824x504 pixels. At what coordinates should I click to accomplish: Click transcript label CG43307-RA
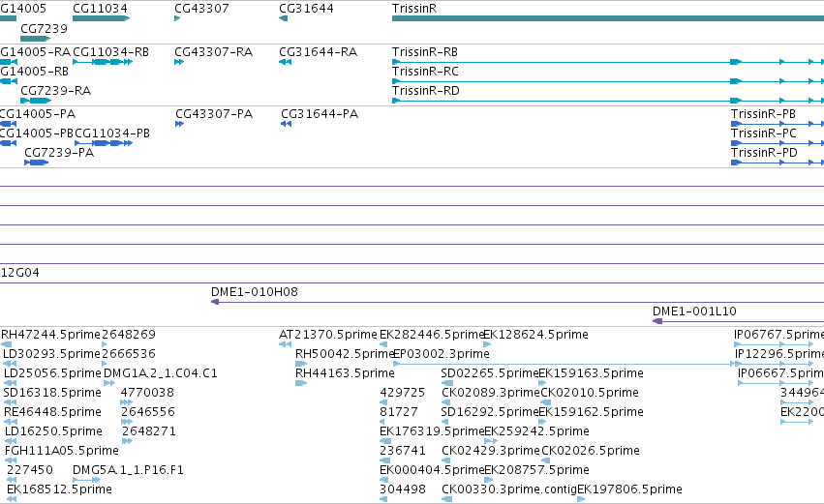213,52
